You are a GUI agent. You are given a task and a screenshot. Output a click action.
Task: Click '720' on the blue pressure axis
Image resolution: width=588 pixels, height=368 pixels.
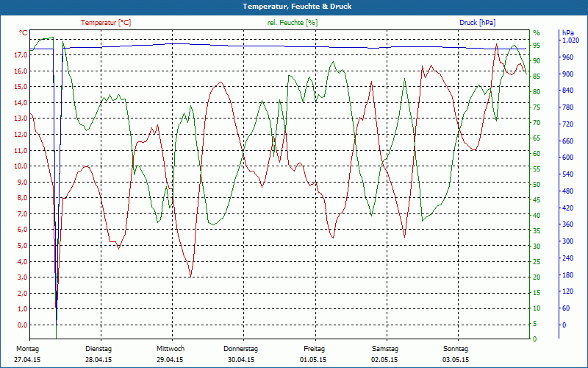click(567, 124)
